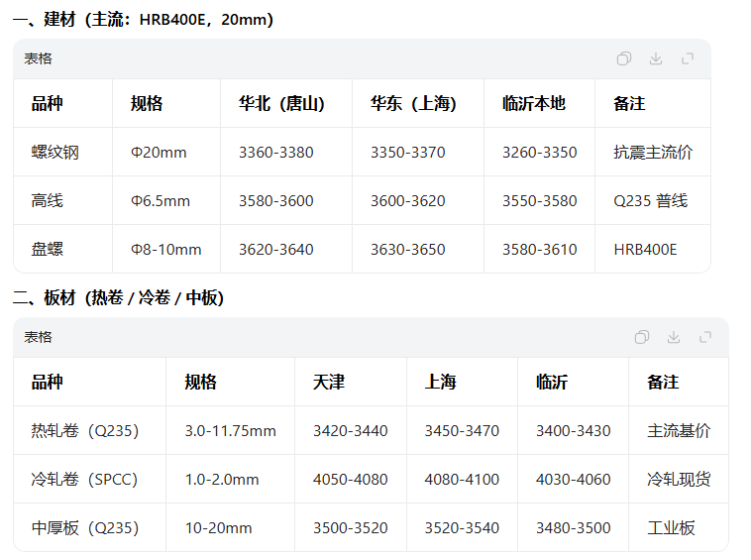Copy the 板材 table contents
This screenshot has width=751, height=560.
(642, 337)
